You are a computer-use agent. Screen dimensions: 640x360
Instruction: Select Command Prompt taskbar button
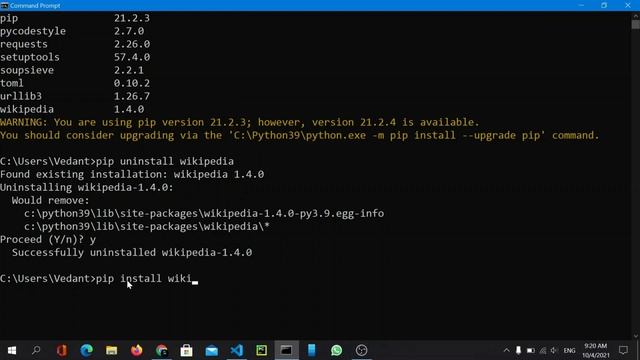click(x=287, y=350)
